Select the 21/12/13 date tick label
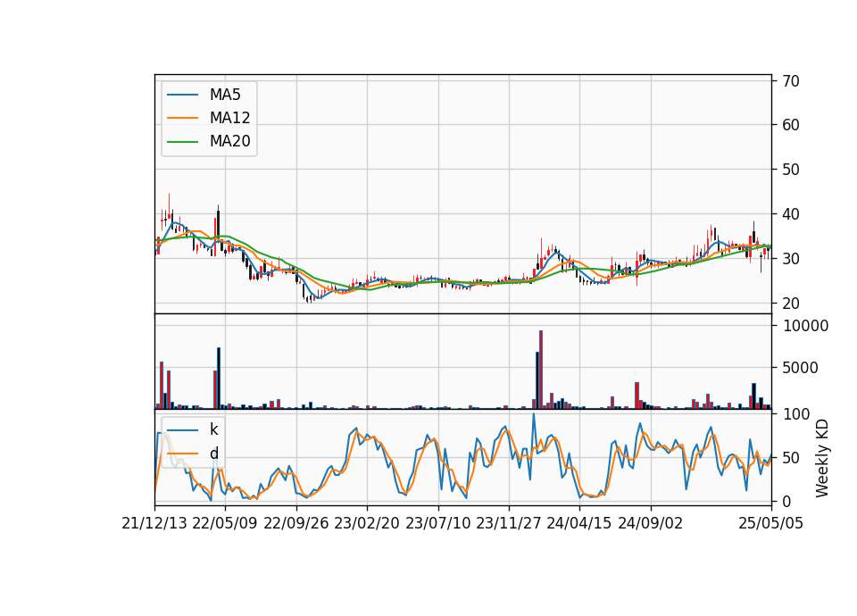The height and width of the screenshot is (616, 857). click(154, 523)
